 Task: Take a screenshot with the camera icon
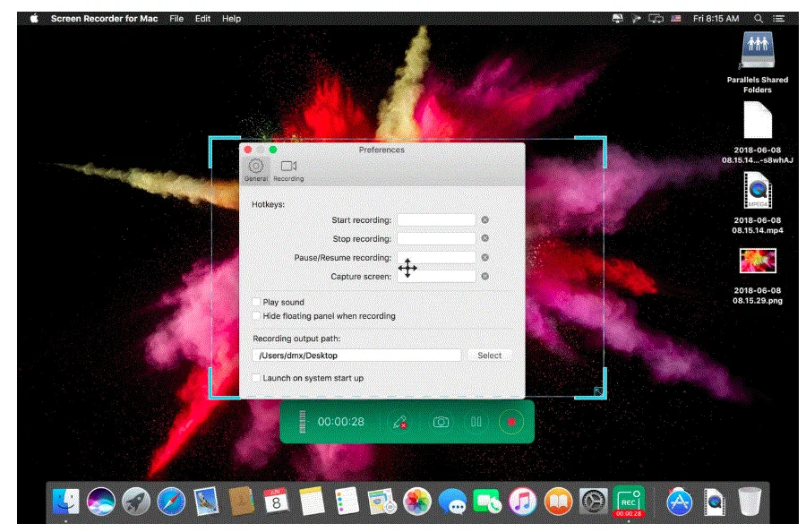pyautogui.click(x=441, y=422)
